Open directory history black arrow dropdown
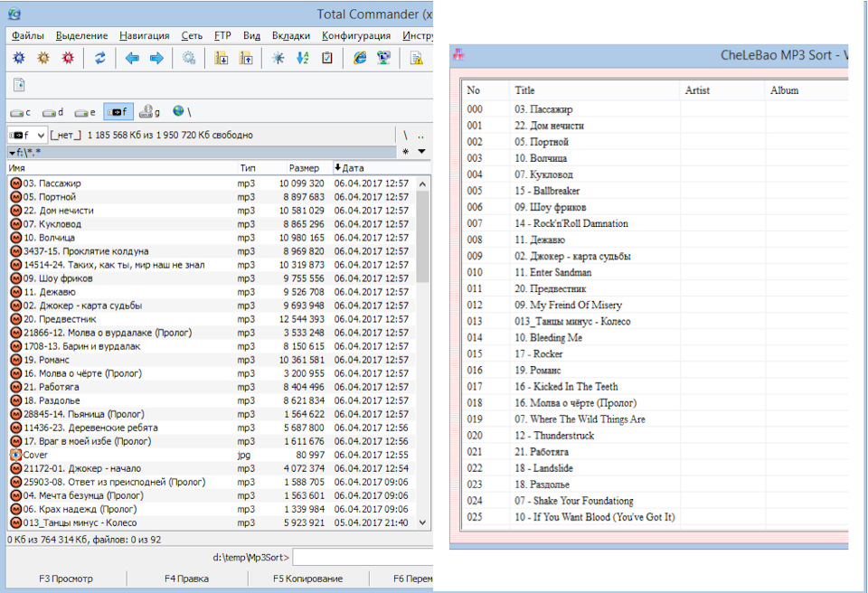 [x=421, y=152]
